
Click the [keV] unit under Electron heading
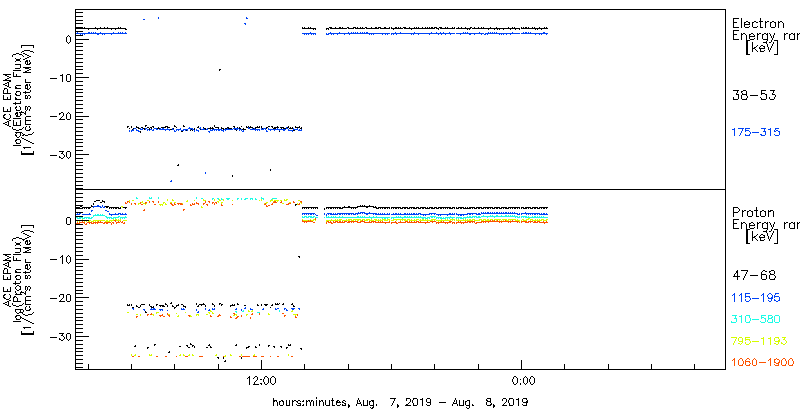click(762, 49)
